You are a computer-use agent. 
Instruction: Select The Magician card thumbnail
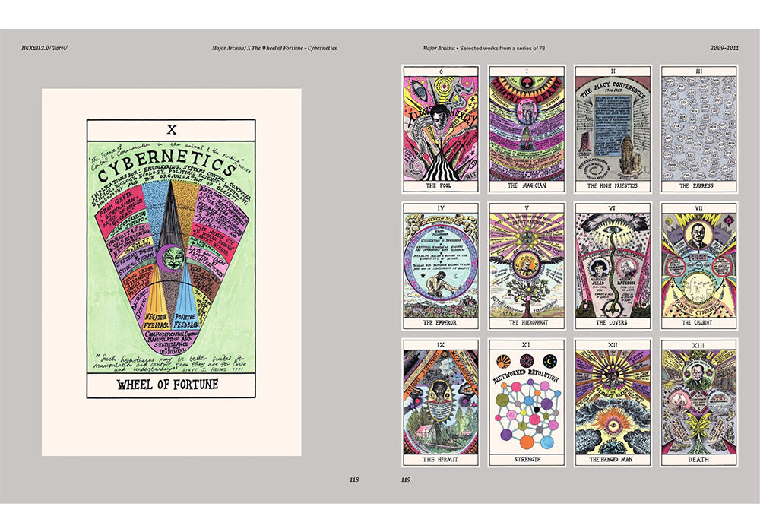[x=527, y=129]
